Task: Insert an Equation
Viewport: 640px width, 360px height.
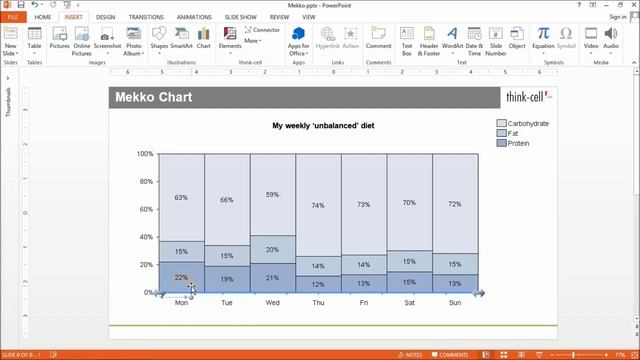Action: pyautogui.click(x=543, y=41)
